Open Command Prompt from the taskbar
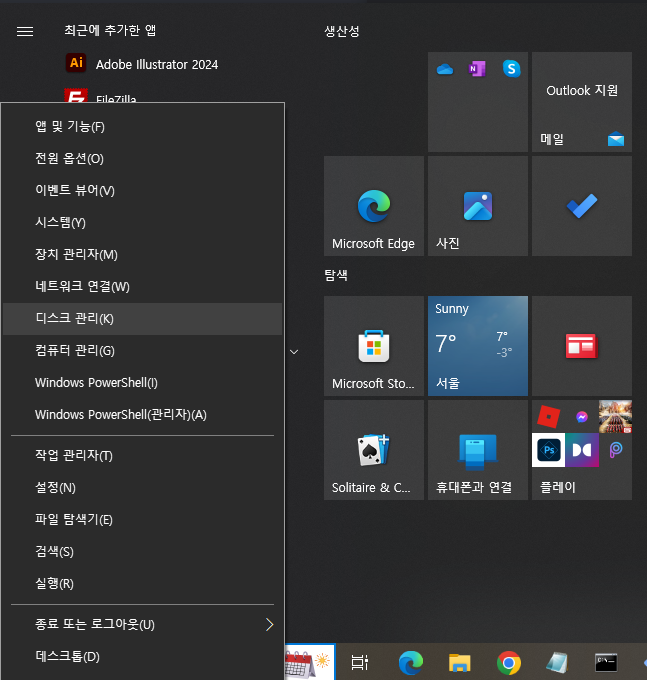The width and height of the screenshot is (647, 680). coord(606,662)
